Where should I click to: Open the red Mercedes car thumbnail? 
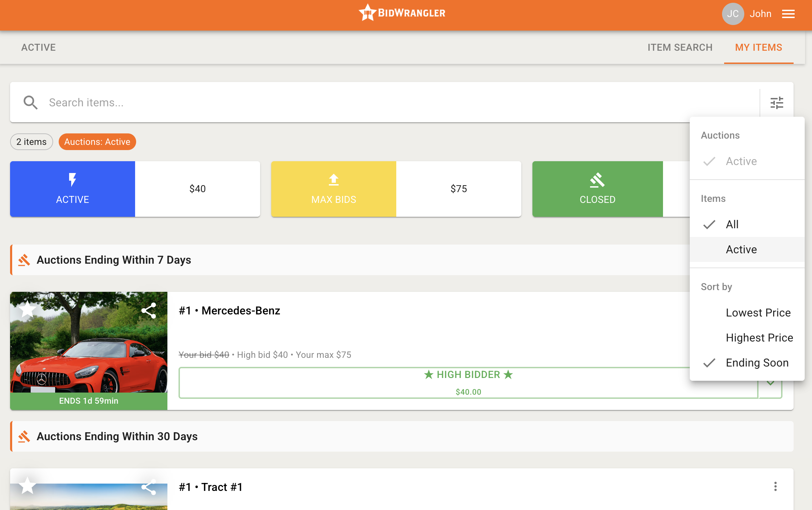point(89,342)
